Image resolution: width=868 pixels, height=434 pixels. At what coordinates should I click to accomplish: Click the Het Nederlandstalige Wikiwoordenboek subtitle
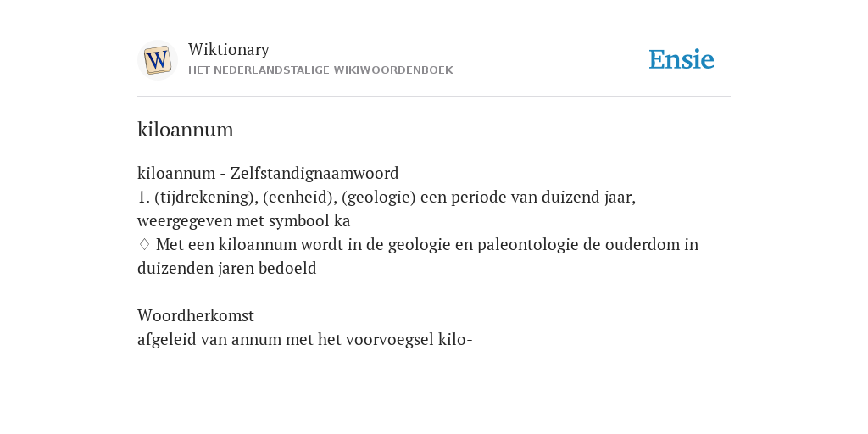(x=320, y=70)
